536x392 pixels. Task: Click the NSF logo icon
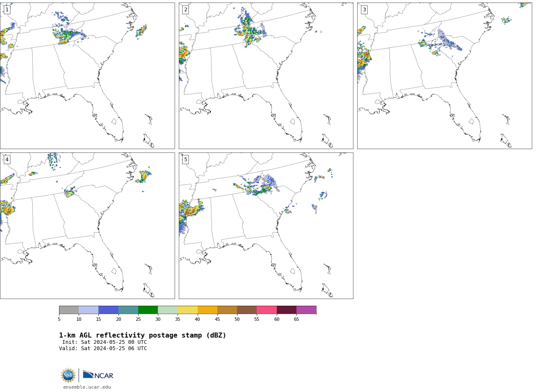[x=68, y=375]
